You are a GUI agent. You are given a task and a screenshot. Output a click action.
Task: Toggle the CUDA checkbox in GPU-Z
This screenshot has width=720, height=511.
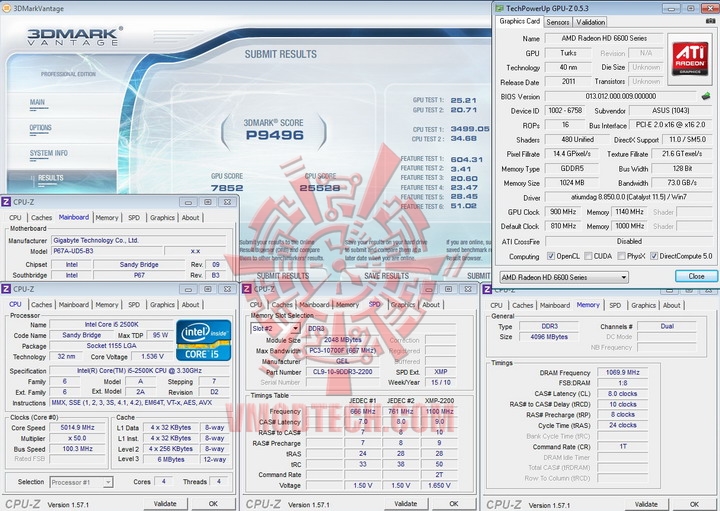[x=588, y=256]
